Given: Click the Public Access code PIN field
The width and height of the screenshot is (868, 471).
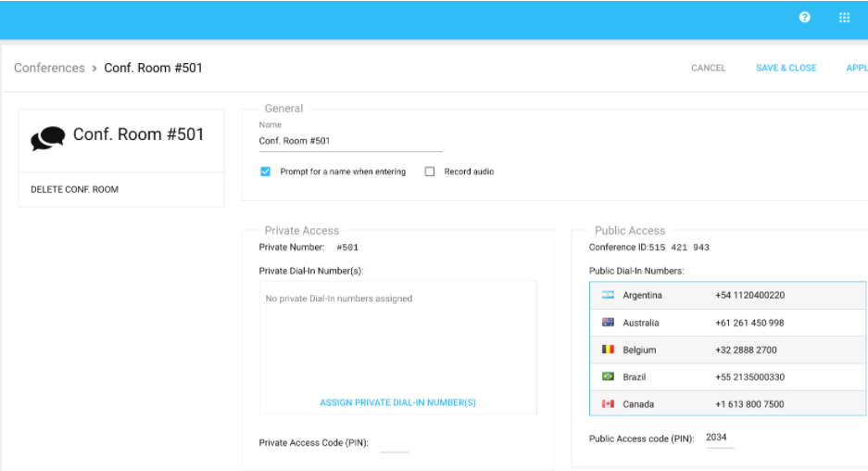Looking at the screenshot, I should (719, 438).
